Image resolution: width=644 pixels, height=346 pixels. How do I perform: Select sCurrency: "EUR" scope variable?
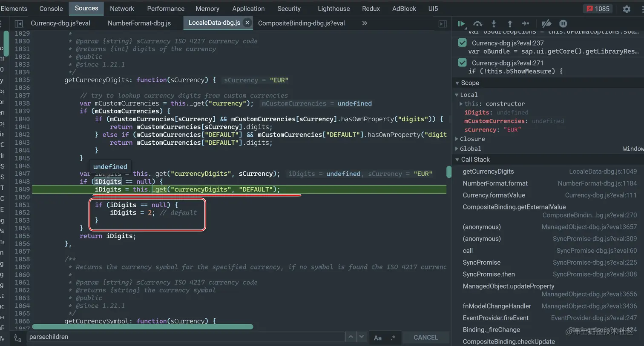pos(493,130)
